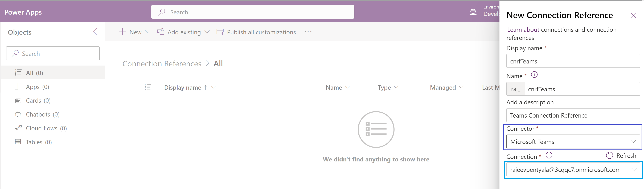Select Apps (0) in the Objects tree

coord(53,87)
